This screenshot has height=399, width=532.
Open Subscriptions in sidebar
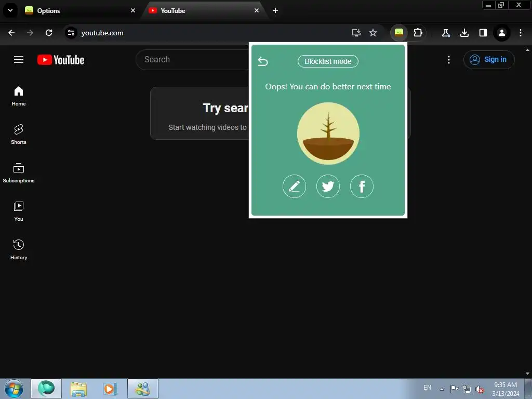point(19,173)
